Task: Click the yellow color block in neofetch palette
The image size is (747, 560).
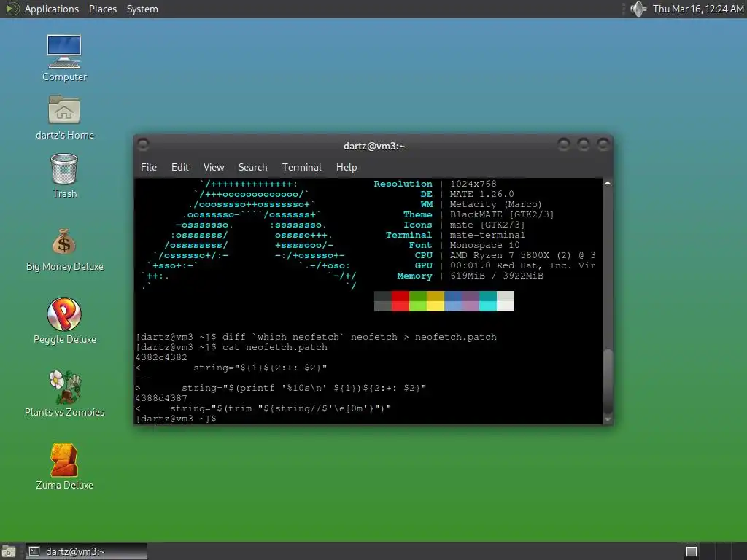Action: pyautogui.click(x=436, y=301)
